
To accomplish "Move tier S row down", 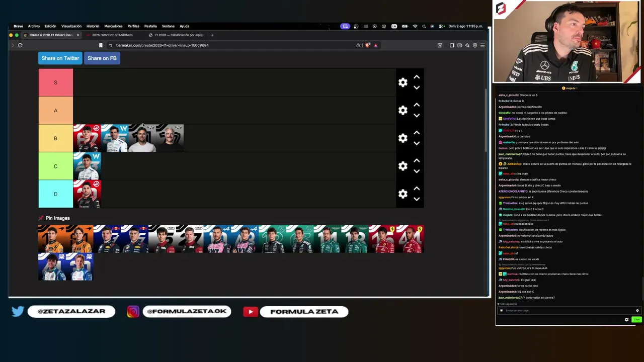I will (x=417, y=87).
